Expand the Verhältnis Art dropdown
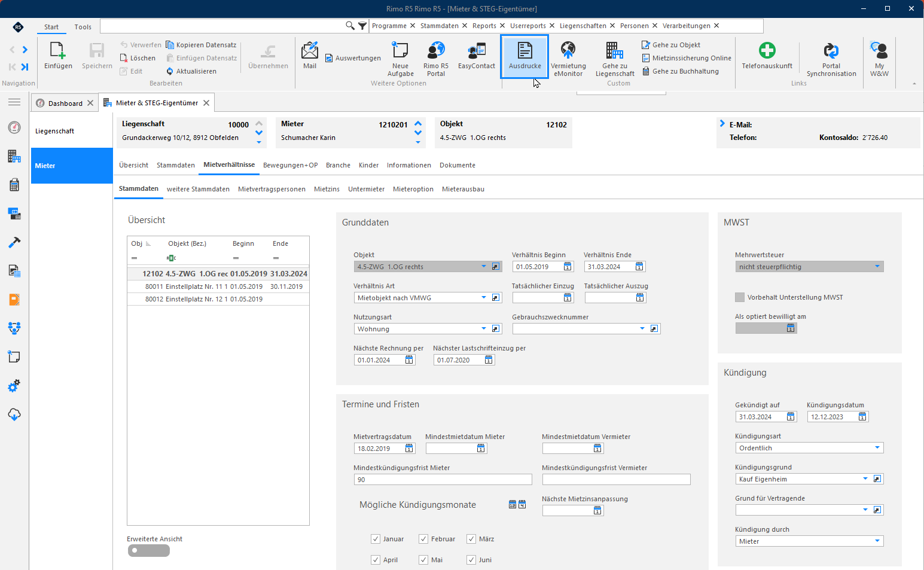The width and height of the screenshot is (924, 570). click(x=484, y=298)
